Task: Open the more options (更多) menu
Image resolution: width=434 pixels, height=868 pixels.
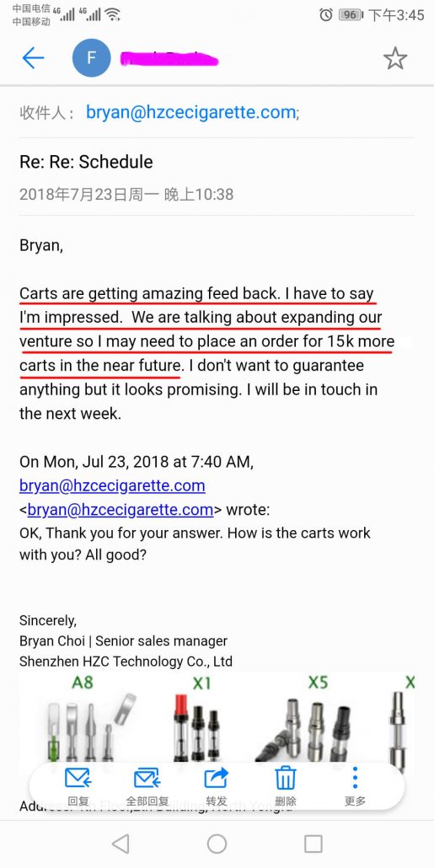Action: [355, 786]
